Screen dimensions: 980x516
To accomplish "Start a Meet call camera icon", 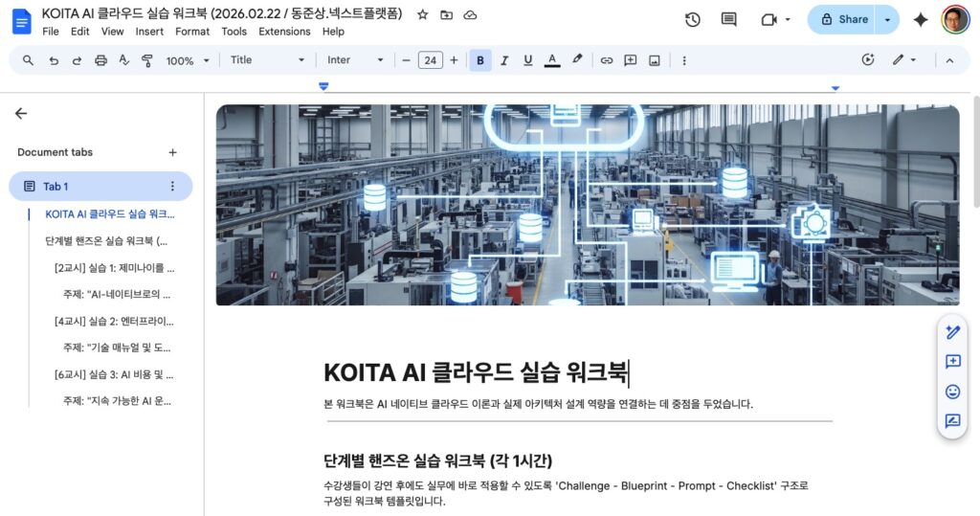I will pos(768,19).
